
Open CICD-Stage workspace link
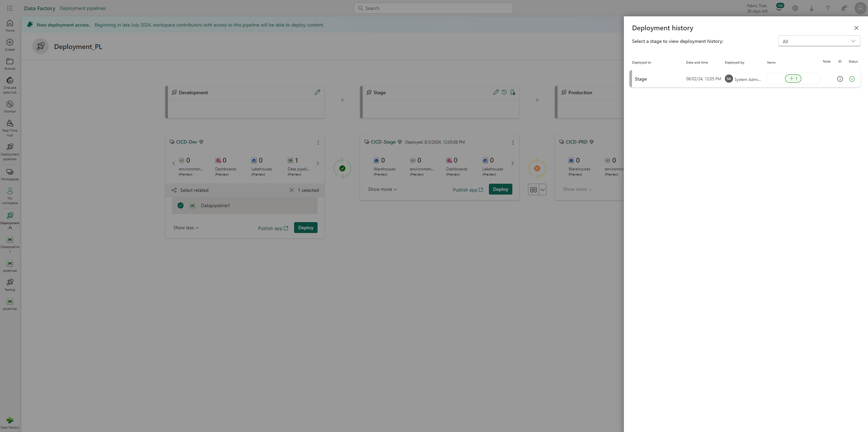click(x=383, y=142)
